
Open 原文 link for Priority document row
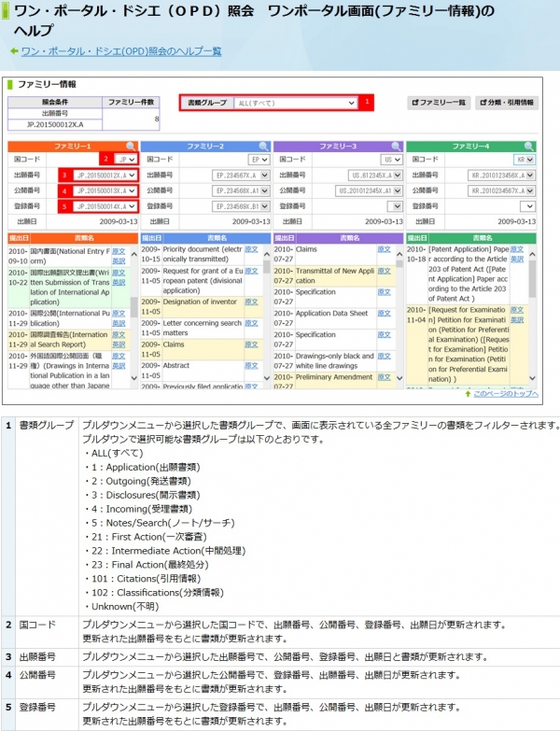(251, 249)
